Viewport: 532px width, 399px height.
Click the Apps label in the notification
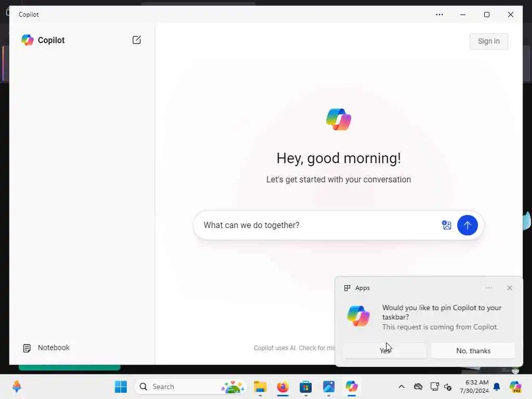point(362,288)
